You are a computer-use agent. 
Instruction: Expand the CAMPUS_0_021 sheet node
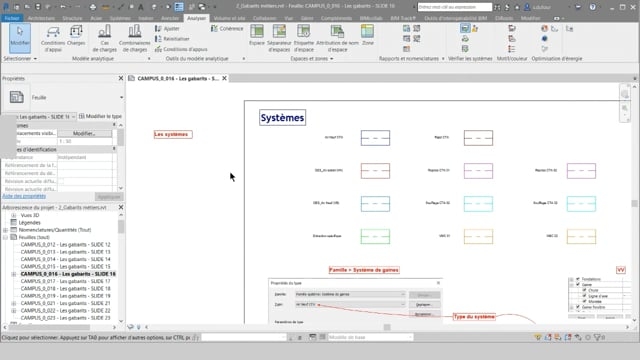(13, 303)
